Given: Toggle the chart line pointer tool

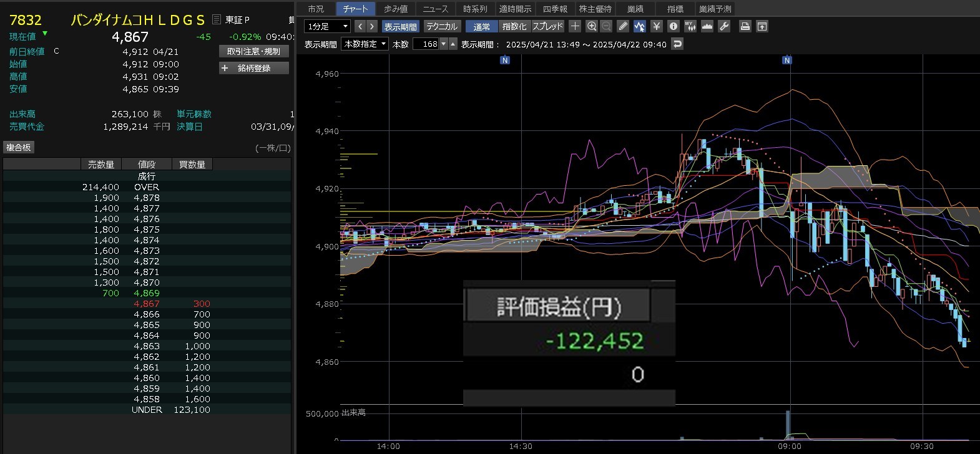Looking at the screenshot, I should tap(639, 26).
